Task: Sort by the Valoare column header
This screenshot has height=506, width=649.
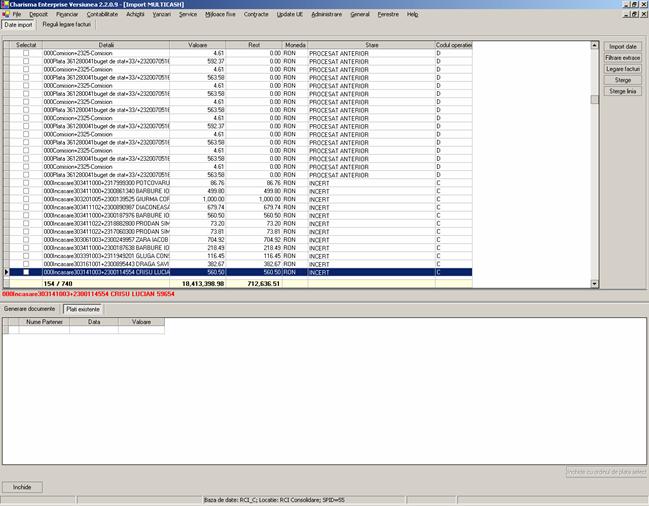Action: [x=198, y=46]
